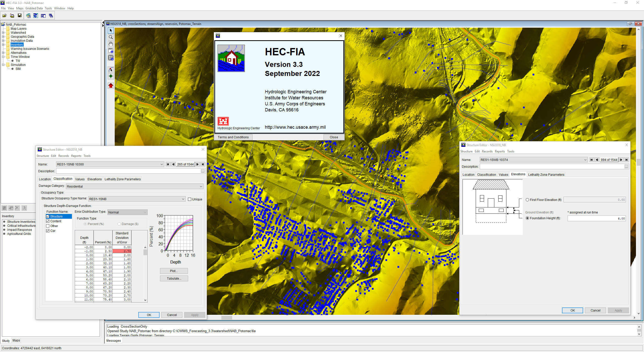Select First Floor Elevation radio option

(x=528, y=200)
